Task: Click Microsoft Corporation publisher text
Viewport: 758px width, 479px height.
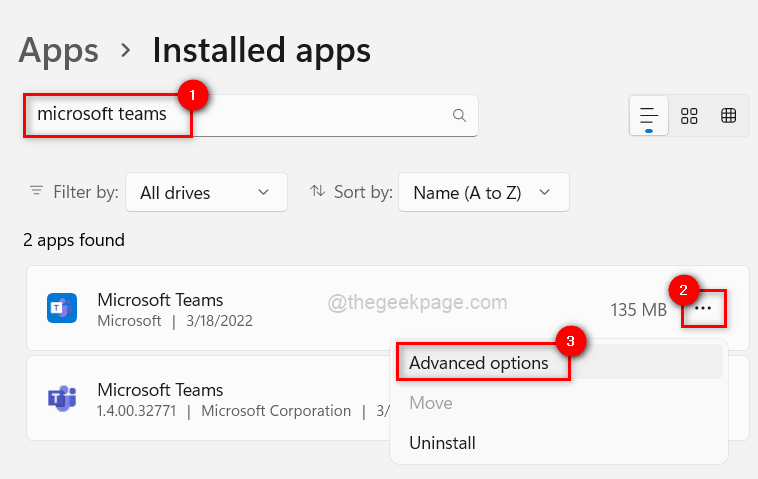Action: tap(276, 411)
